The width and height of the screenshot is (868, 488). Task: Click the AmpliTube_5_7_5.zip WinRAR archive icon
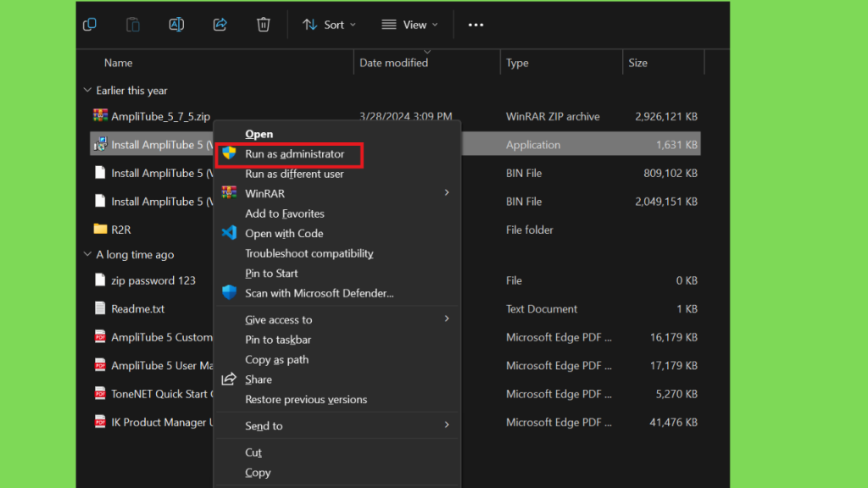pyautogui.click(x=100, y=116)
